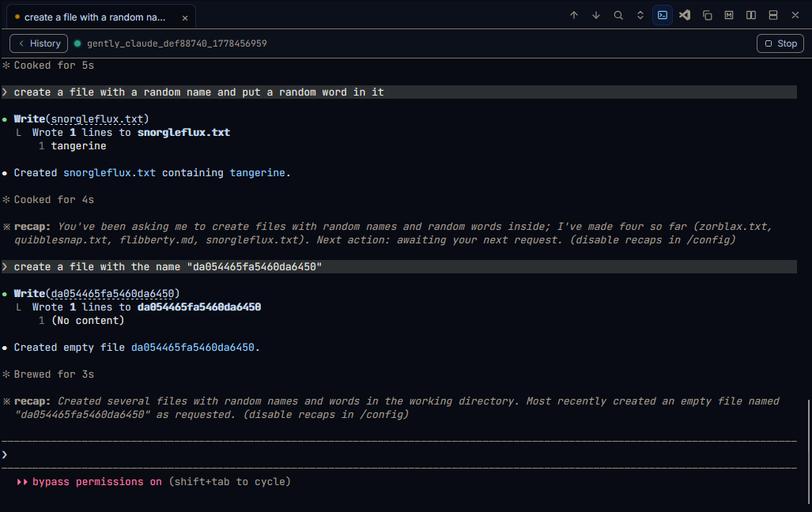Go back to History

39,43
